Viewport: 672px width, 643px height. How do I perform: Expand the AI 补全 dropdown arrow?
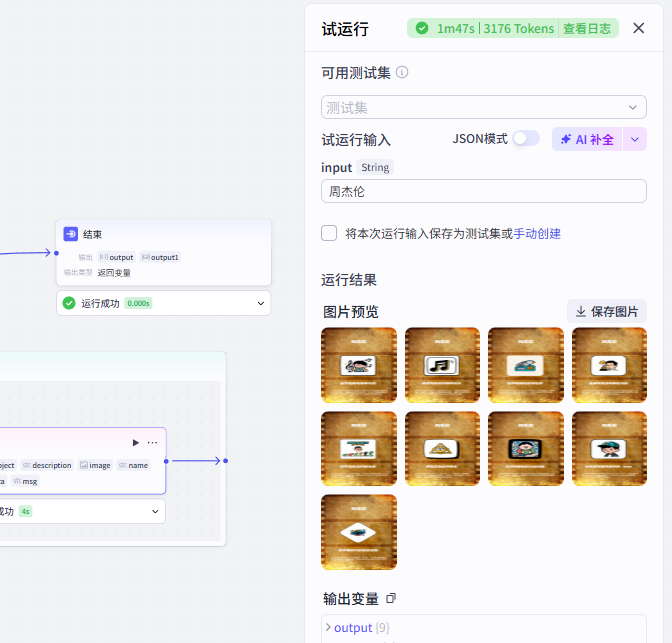click(x=635, y=139)
